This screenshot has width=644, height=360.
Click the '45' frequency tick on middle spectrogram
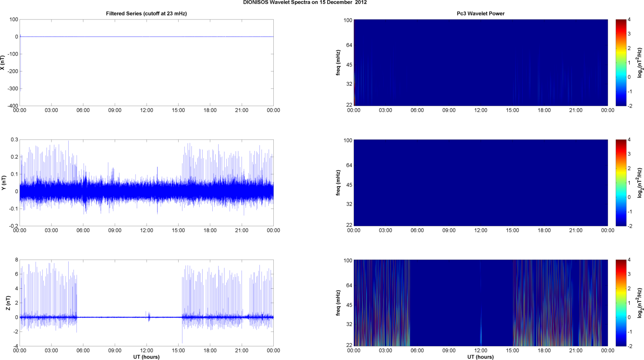350,185
